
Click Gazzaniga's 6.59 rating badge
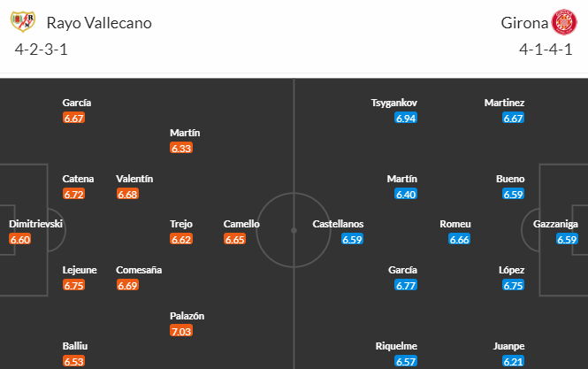coord(567,239)
